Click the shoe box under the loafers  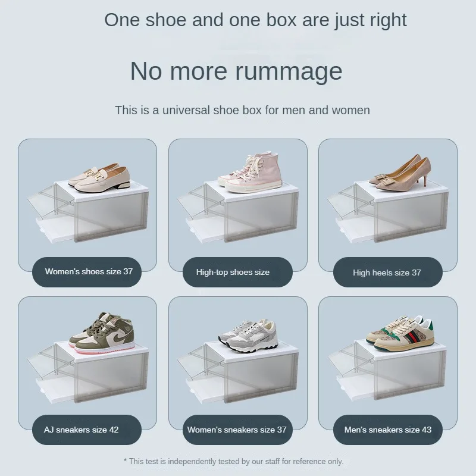pos(88,212)
